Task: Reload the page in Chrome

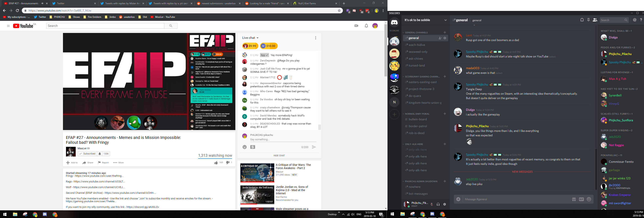Action: point(17,11)
